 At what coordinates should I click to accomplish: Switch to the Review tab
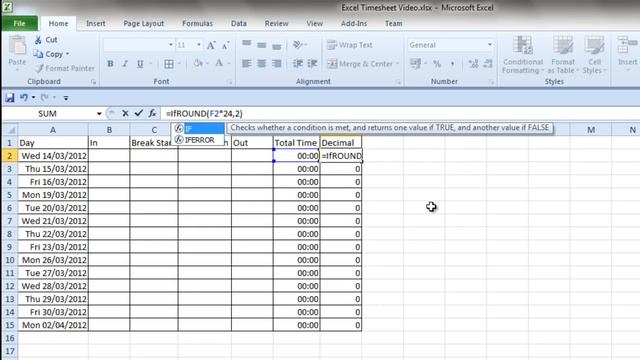[x=276, y=23]
